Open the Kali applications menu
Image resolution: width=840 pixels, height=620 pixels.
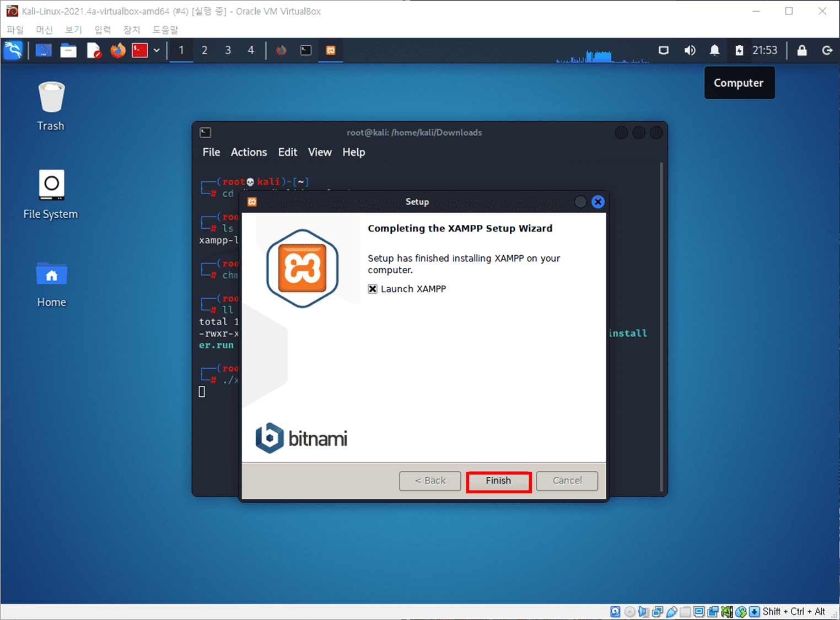tap(13, 50)
